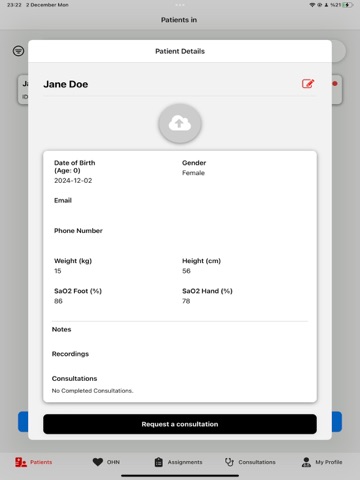360x480 pixels.
Task: Open the filter icon behind the dialog
Action: [x=18, y=51]
